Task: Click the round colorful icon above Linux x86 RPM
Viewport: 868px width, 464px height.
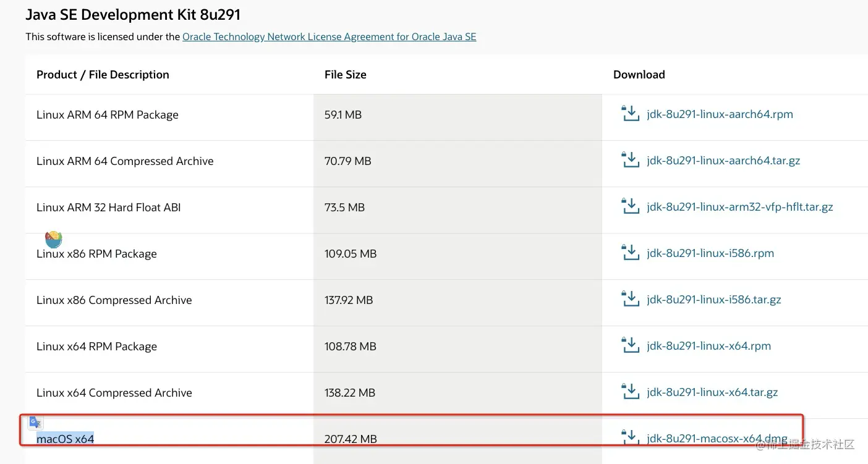Action: click(x=54, y=239)
